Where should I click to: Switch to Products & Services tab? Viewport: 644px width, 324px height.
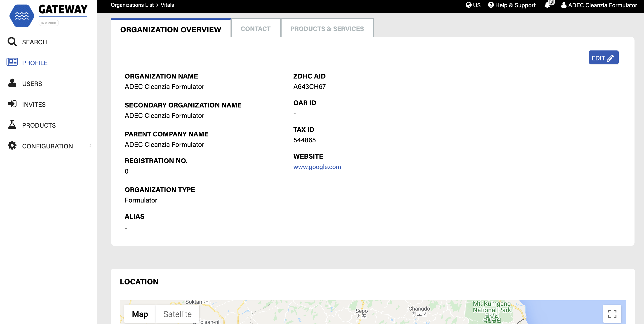pyautogui.click(x=327, y=29)
